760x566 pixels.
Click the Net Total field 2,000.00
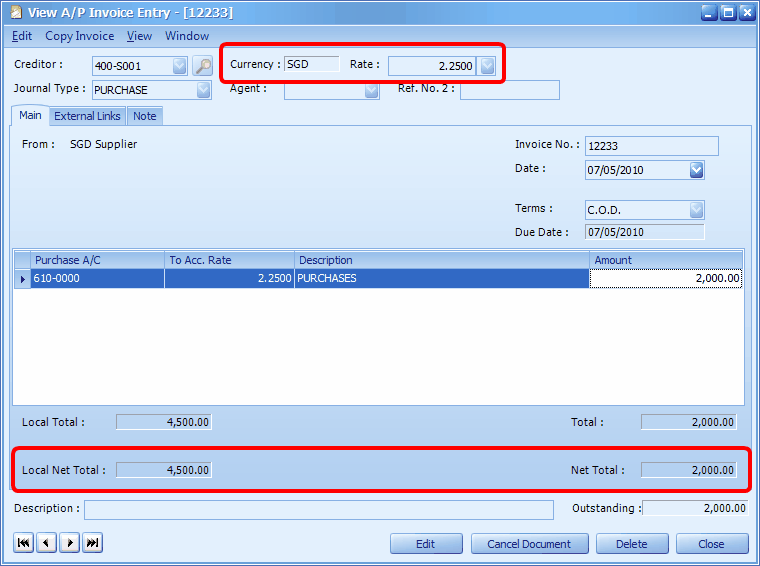click(x=688, y=470)
